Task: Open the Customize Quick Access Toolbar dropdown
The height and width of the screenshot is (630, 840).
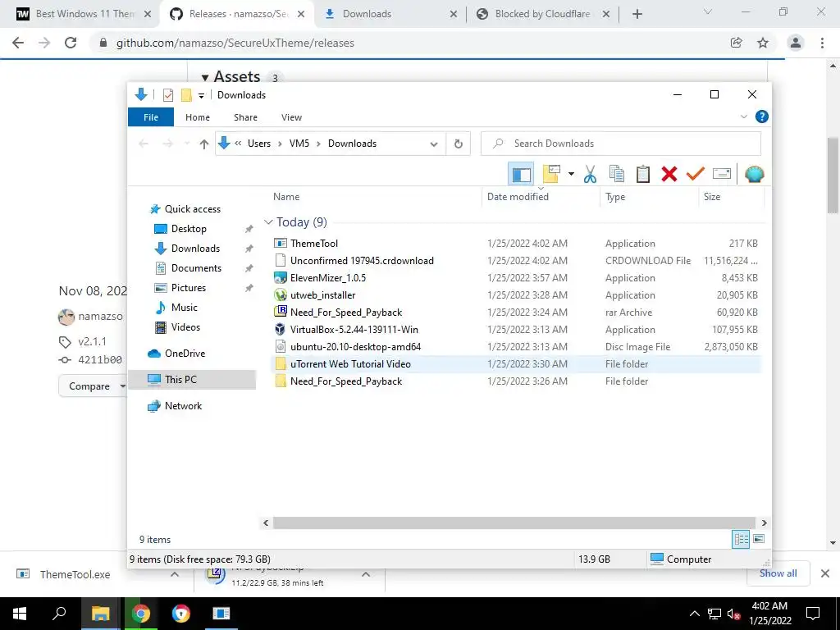Action: (202, 96)
